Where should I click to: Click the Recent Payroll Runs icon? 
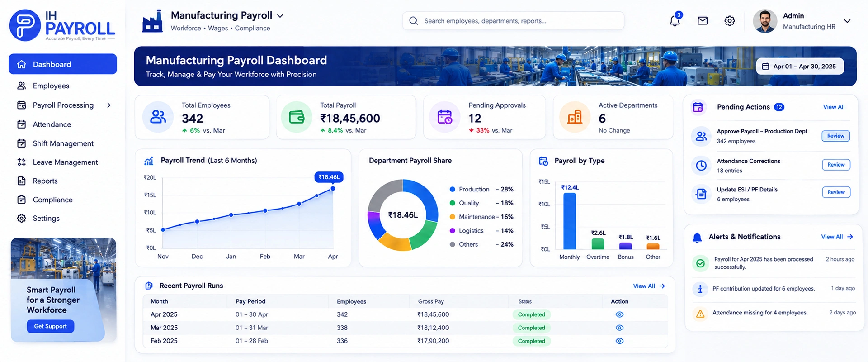point(149,286)
